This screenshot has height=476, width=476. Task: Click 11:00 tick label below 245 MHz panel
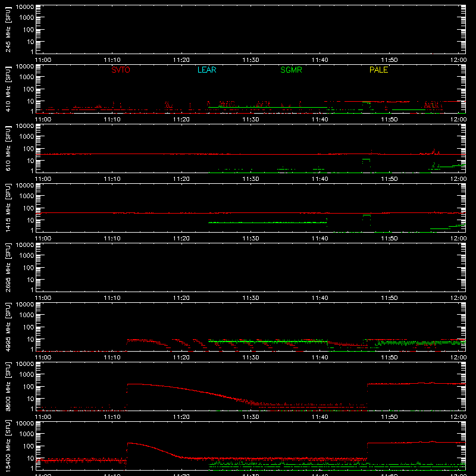43,60
